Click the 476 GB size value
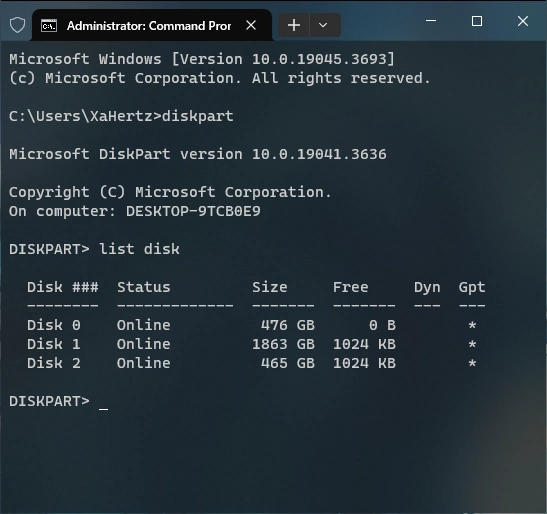 tap(287, 325)
